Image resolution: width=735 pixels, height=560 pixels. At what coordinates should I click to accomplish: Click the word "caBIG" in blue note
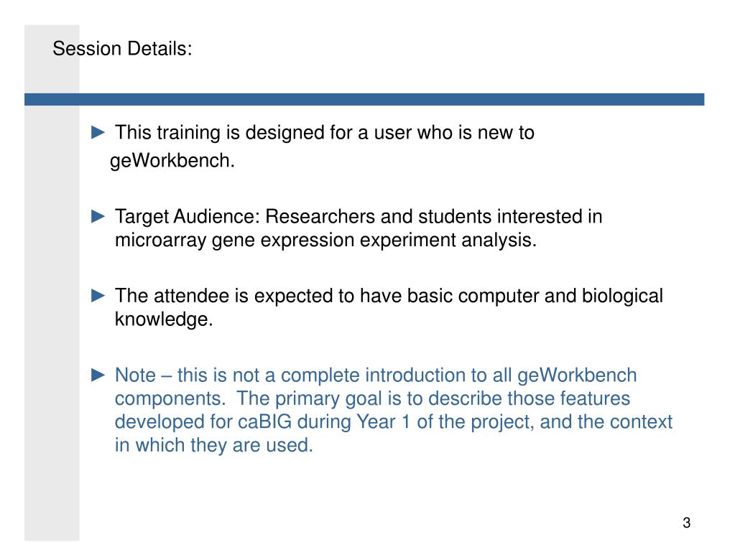click(x=265, y=422)
